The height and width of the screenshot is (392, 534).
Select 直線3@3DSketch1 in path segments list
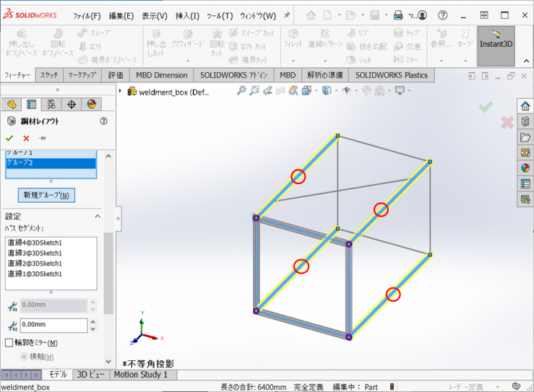click(x=35, y=253)
